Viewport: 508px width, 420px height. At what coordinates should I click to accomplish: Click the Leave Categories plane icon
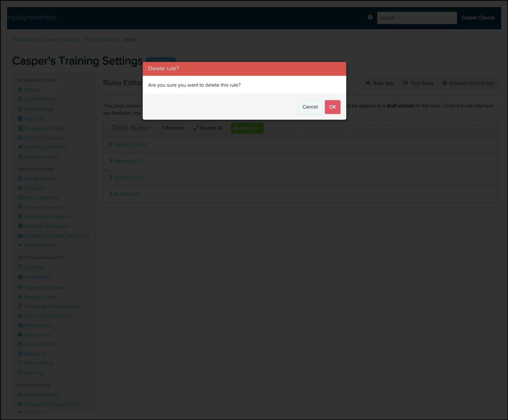pyautogui.click(x=20, y=207)
